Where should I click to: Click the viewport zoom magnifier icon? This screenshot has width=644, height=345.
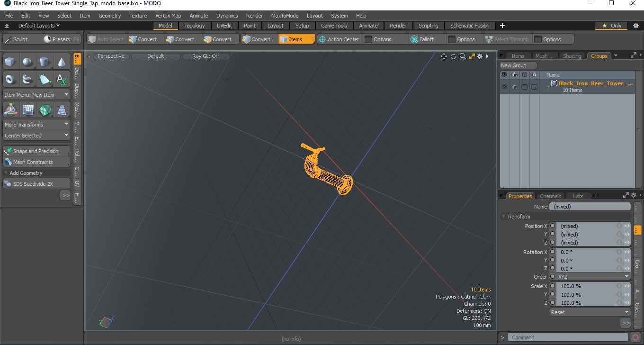463,56
